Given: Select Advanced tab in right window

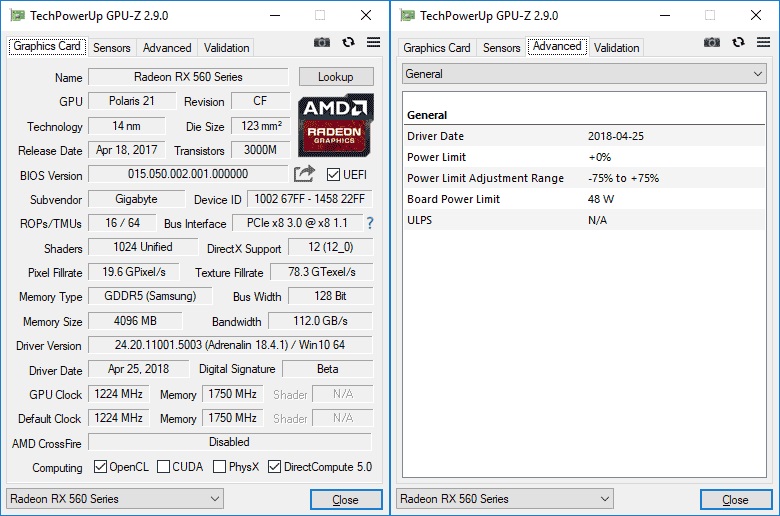Looking at the screenshot, I should pyautogui.click(x=557, y=46).
